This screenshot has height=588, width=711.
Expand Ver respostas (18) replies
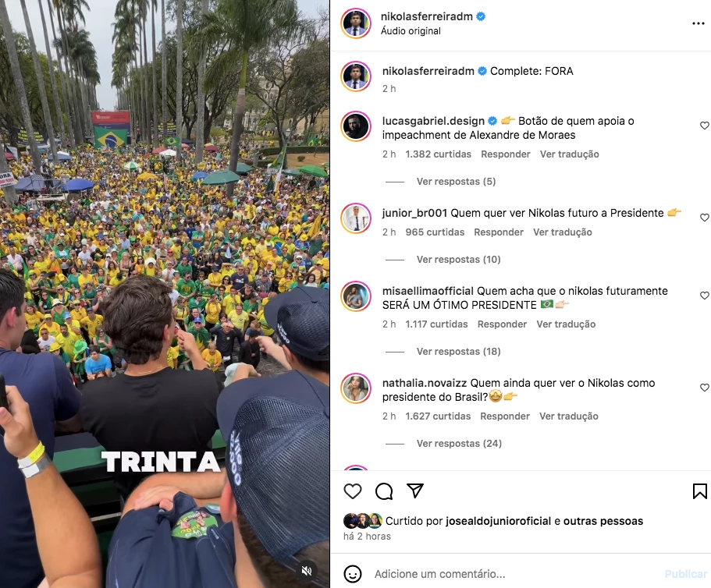458,351
